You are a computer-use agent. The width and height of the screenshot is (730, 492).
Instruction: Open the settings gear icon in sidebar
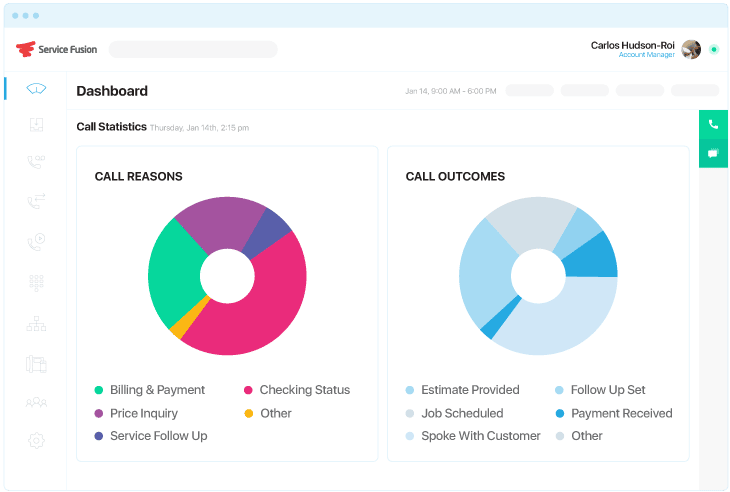point(36,440)
